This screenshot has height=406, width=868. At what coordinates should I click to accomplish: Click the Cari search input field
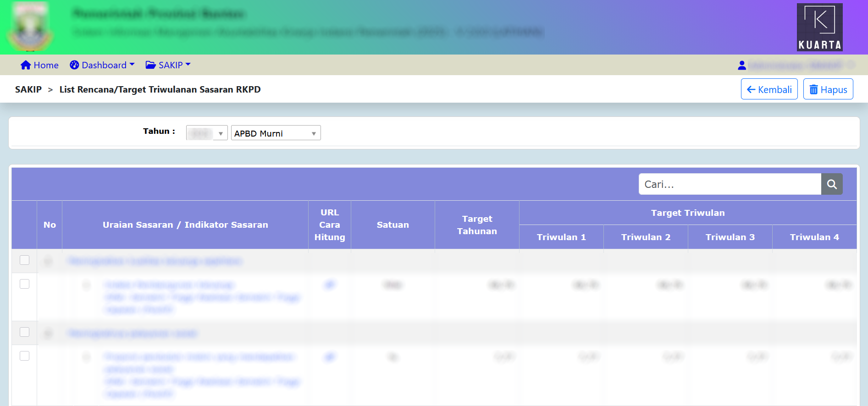[730, 184]
